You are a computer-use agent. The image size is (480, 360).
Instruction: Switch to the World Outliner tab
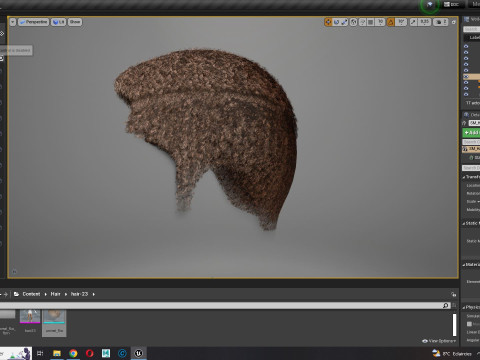[472, 19]
